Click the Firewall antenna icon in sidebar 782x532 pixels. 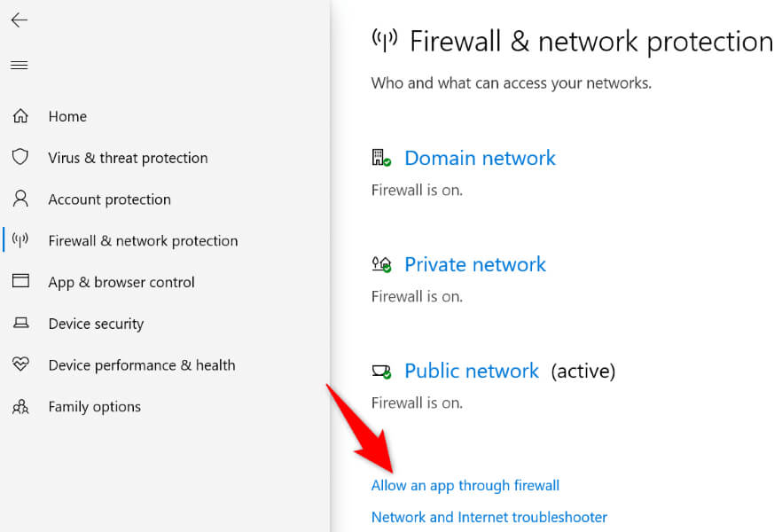pos(20,240)
